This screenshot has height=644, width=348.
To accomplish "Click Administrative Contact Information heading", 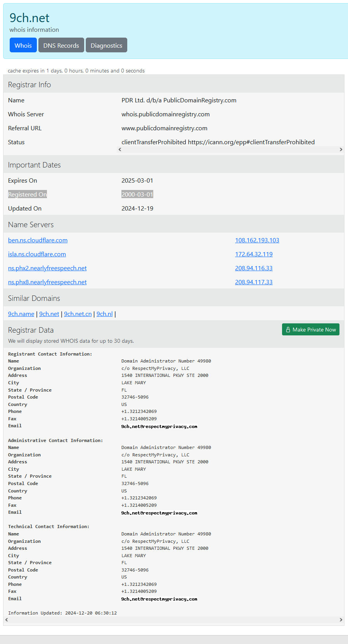I will (x=55, y=440).
